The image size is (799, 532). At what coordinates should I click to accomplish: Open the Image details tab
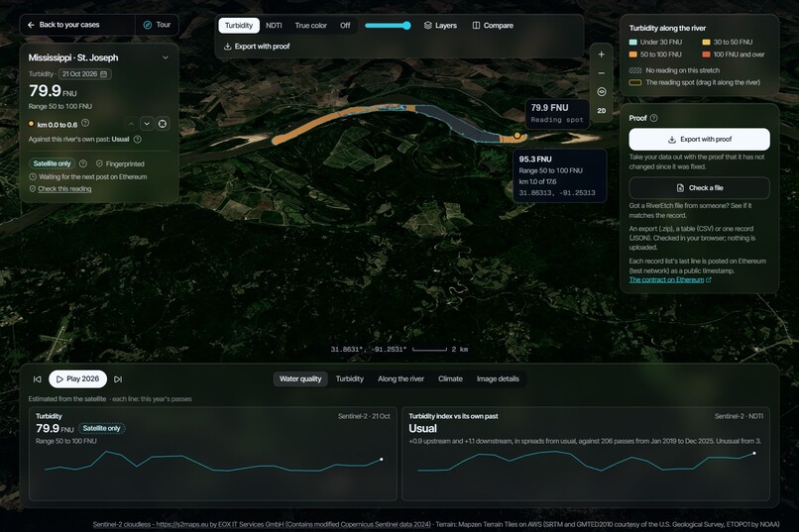498,378
